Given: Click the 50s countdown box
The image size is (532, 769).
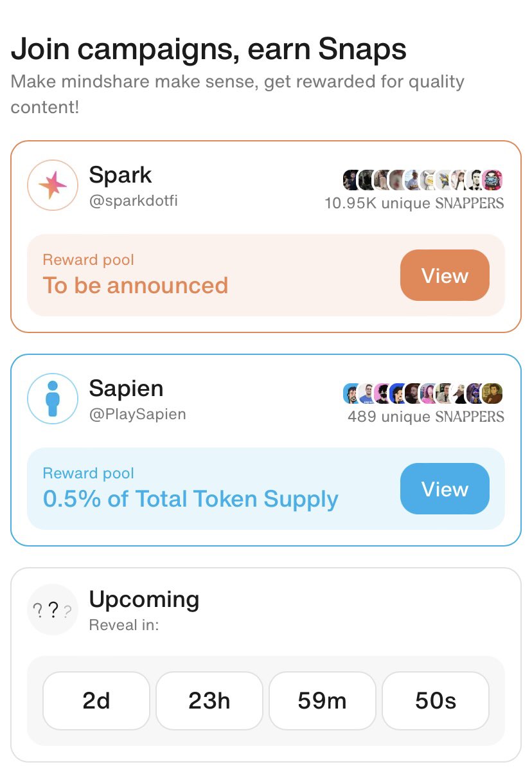Looking at the screenshot, I should [x=436, y=701].
